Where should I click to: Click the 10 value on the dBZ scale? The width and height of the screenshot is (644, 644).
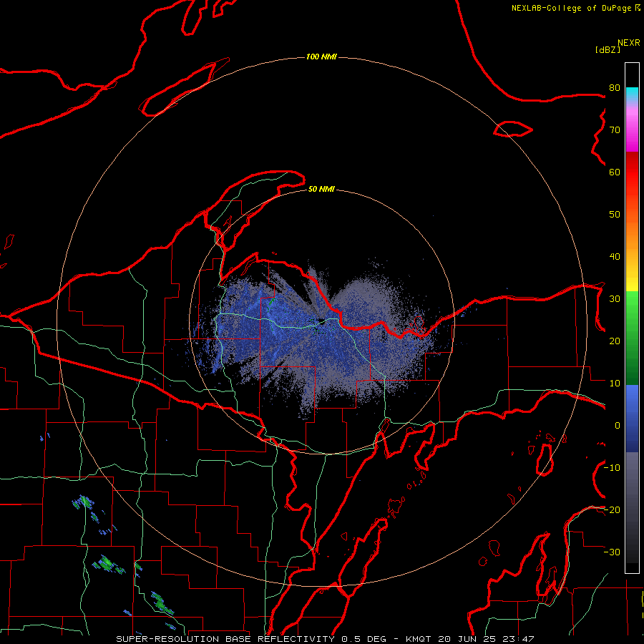[615, 384]
